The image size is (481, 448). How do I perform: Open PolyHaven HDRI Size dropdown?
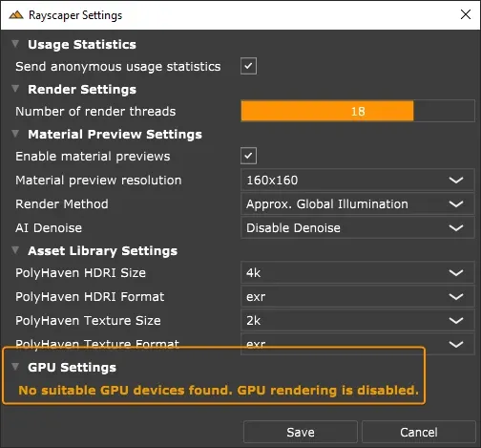358,273
